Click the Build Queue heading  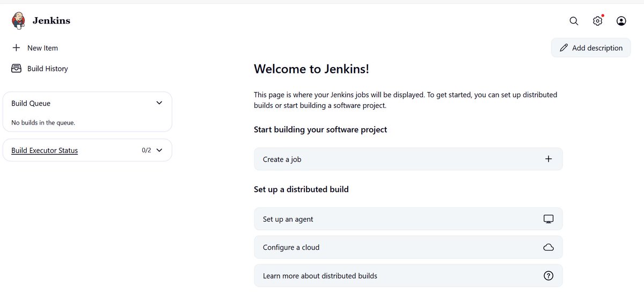tap(31, 103)
